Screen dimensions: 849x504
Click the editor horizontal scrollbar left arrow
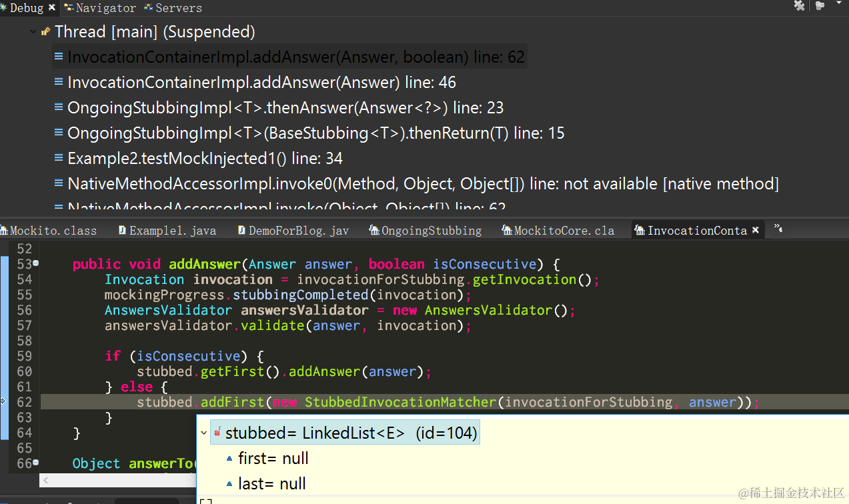(x=46, y=480)
